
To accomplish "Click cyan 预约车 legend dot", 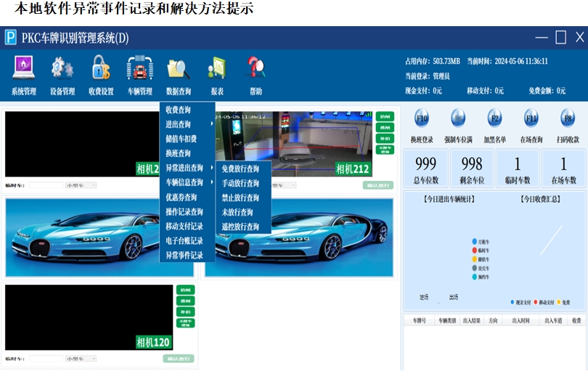I will (x=474, y=277).
